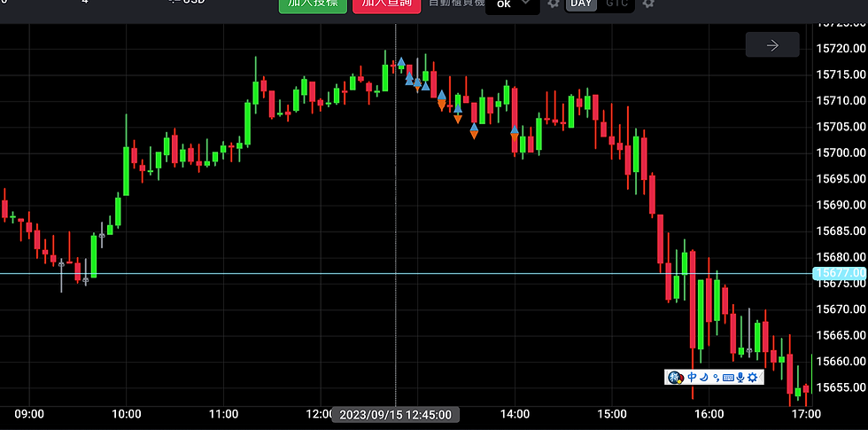
Task: Expand the OK dropdown in the top bar
Action: (x=513, y=5)
